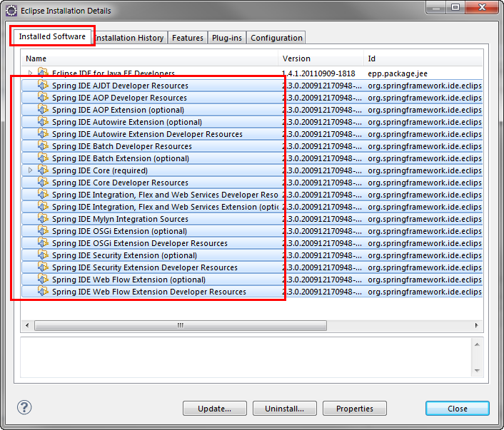This screenshot has height=430, width=504.
Task: Click the Eclipse IDE for Java EE Developers icon
Action: (43, 73)
